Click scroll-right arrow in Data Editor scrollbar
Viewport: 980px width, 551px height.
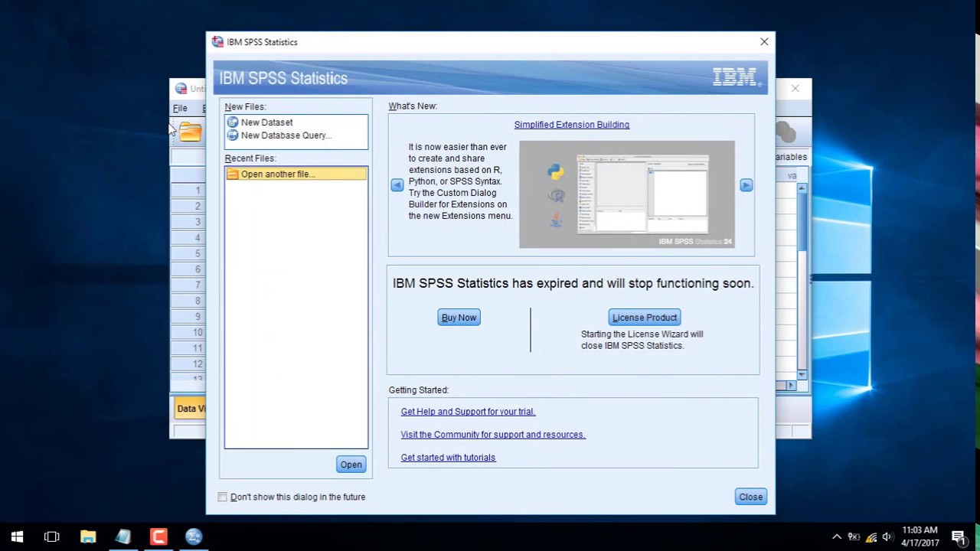792,386
